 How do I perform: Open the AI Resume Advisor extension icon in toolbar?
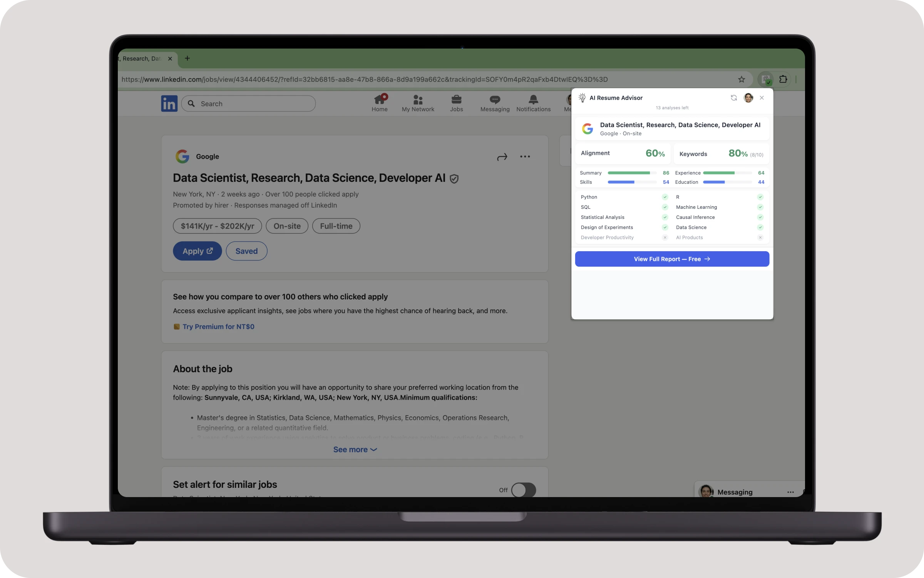coord(766,79)
